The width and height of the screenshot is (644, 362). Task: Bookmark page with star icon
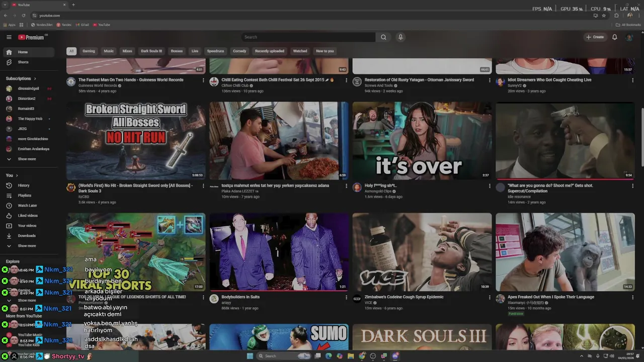tap(604, 16)
